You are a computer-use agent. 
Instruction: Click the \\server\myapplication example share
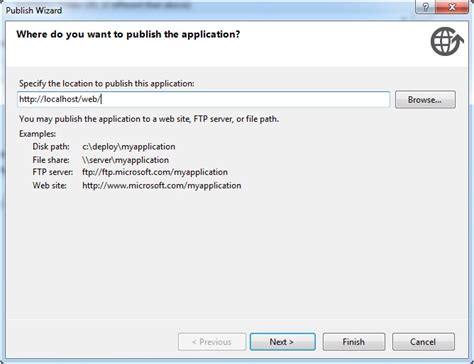point(125,160)
